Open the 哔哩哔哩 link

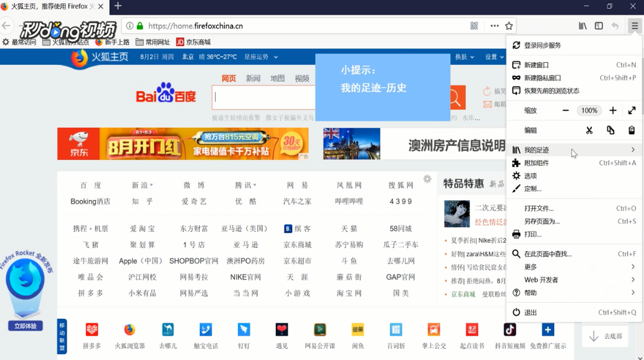(349, 202)
